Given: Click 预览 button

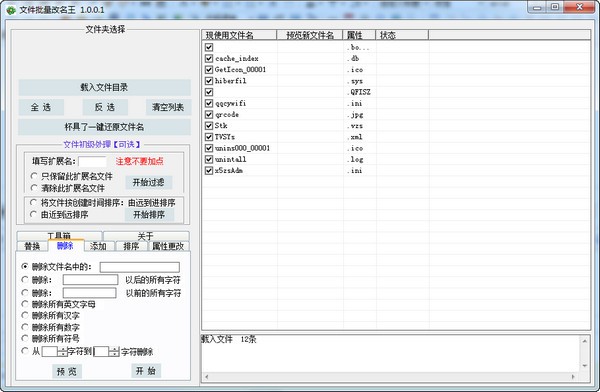Looking at the screenshot, I should [67, 371].
